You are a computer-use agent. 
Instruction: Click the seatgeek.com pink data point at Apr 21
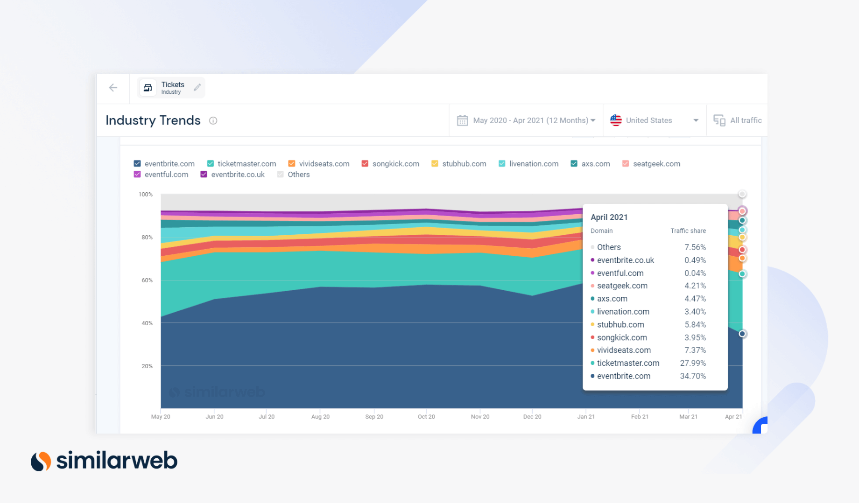pyautogui.click(x=742, y=211)
